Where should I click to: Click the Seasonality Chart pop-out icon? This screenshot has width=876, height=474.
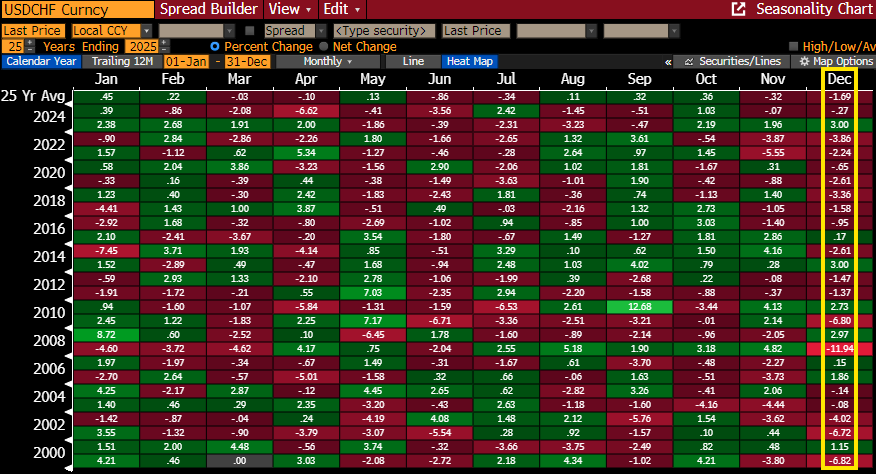tap(739, 9)
